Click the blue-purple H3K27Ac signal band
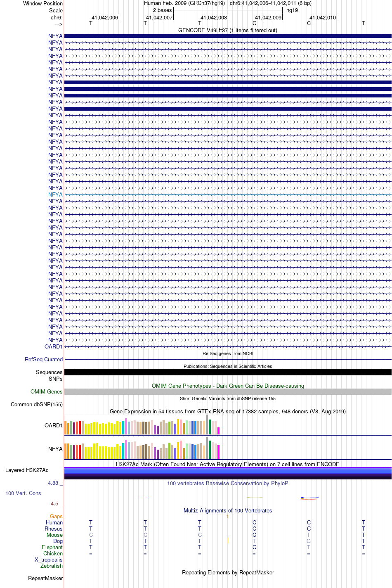Screen dimensions: 392x588 click(x=228, y=473)
